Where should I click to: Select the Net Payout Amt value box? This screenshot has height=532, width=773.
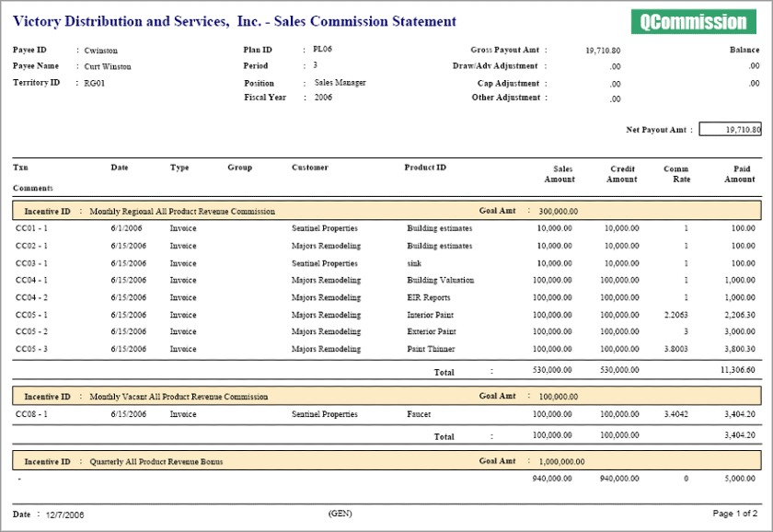click(730, 129)
